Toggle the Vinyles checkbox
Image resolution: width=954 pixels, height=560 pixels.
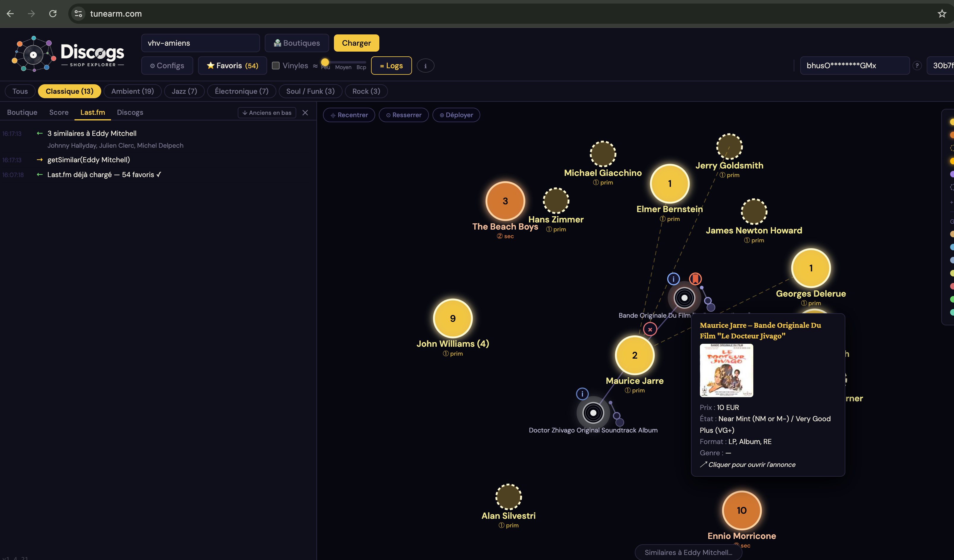coord(276,66)
